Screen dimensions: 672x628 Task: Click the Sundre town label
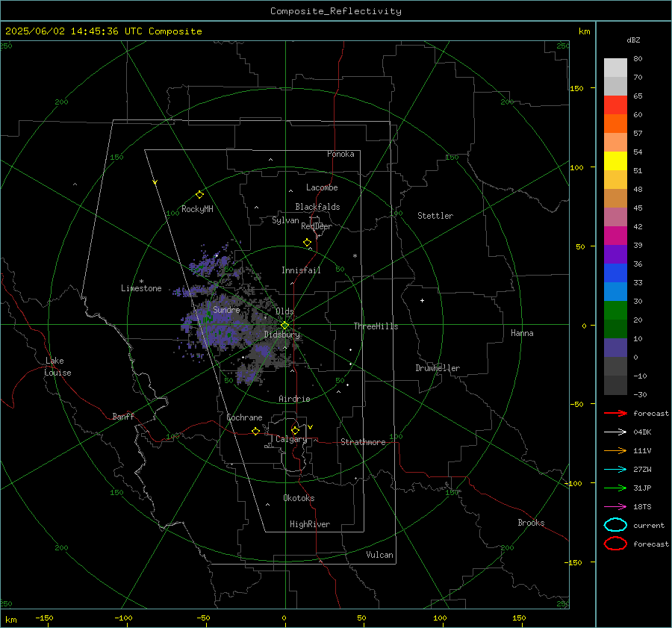point(226,309)
